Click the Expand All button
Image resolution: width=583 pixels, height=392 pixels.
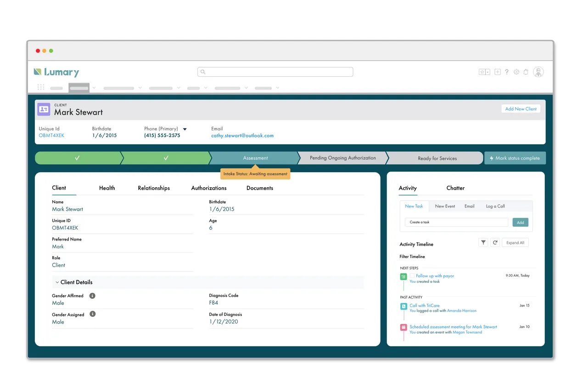pyautogui.click(x=515, y=243)
